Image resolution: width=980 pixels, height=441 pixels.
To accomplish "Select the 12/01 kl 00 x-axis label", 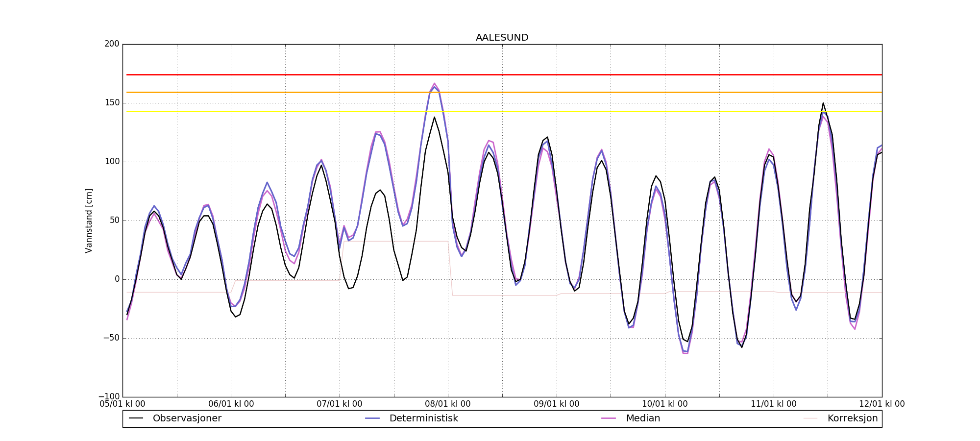I will (x=882, y=404).
